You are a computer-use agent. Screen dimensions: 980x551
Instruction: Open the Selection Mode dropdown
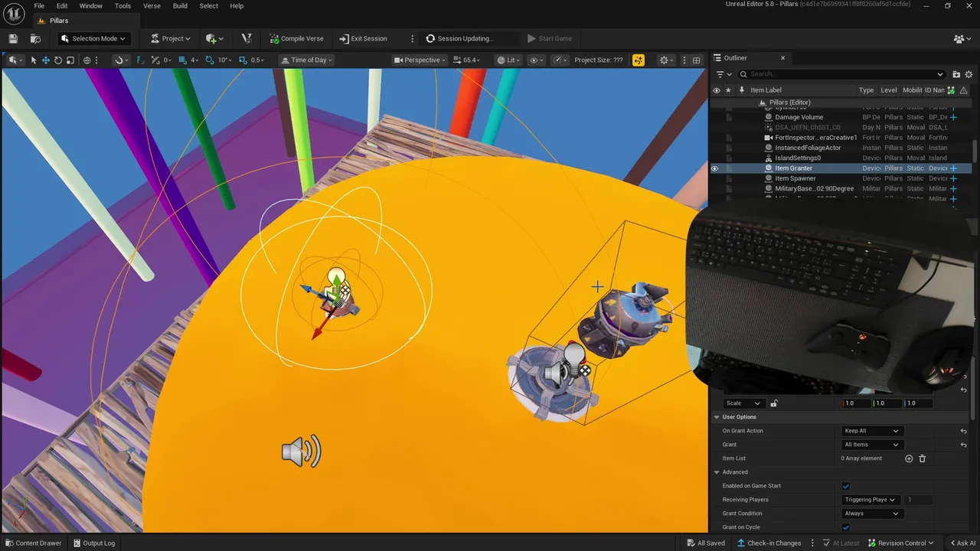tap(93, 38)
